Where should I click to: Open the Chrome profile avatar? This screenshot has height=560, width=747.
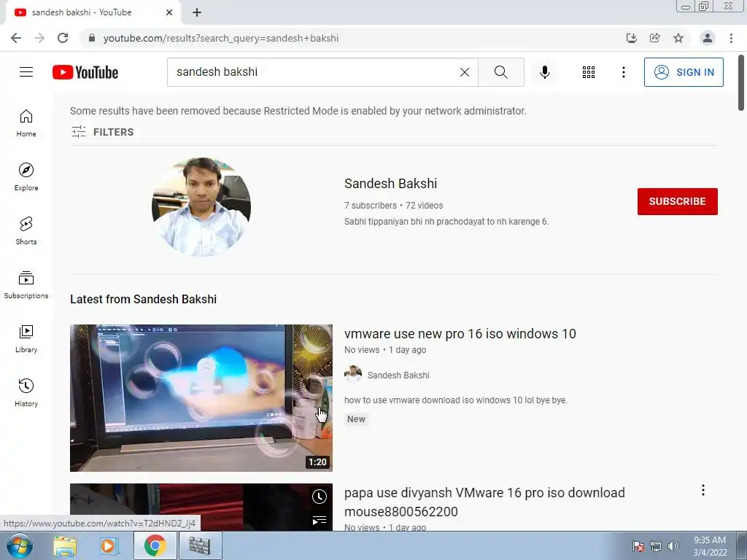tap(708, 38)
